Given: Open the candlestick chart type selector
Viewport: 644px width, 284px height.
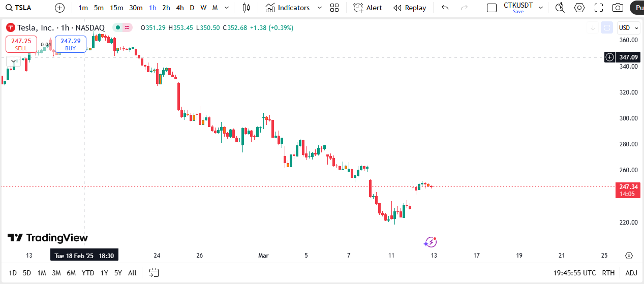Looking at the screenshot, I should tap(247, 8).
